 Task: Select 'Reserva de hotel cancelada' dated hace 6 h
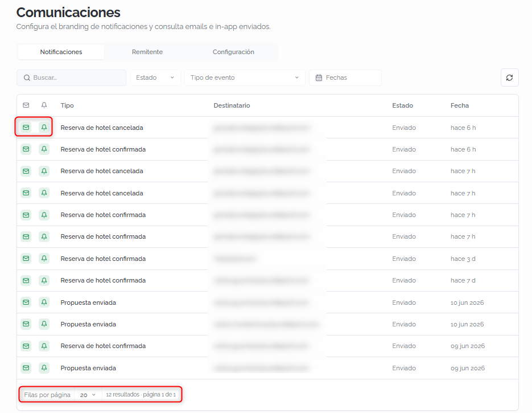click(102, 128)
